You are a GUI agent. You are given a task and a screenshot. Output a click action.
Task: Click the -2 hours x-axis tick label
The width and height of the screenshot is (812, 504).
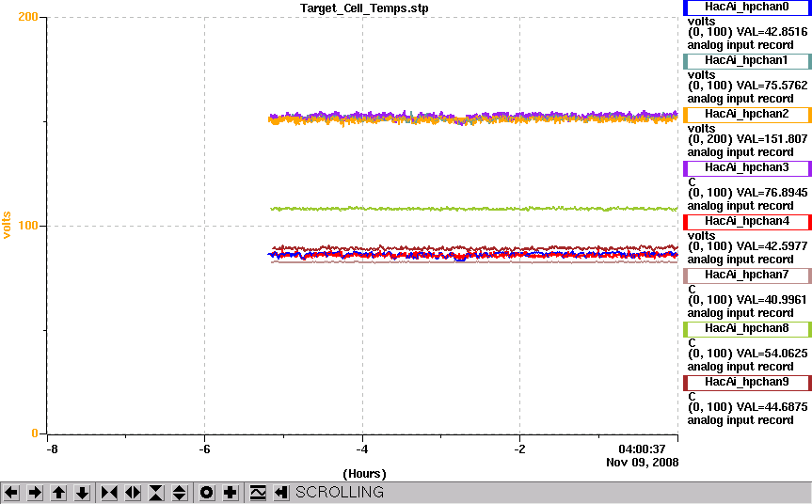(520, 449)
